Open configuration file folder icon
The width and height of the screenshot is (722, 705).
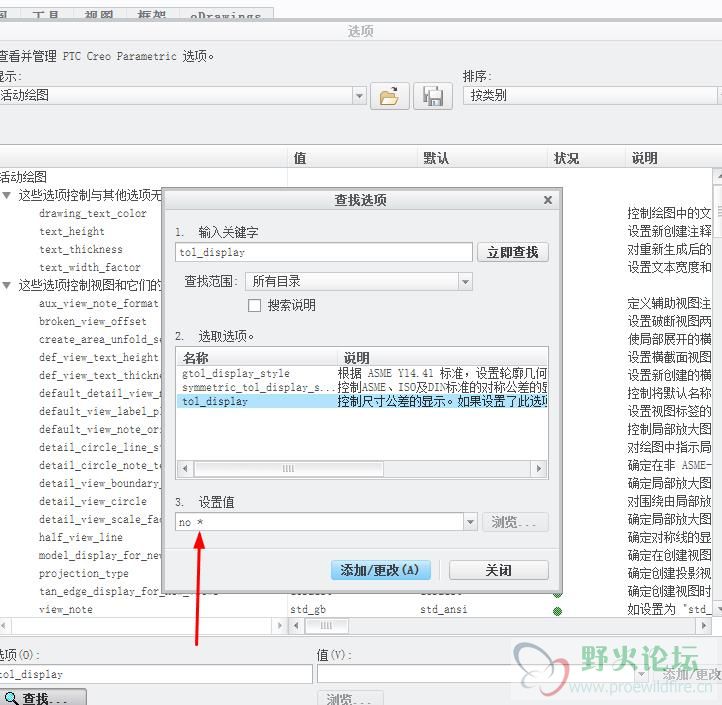click(390, 96)
